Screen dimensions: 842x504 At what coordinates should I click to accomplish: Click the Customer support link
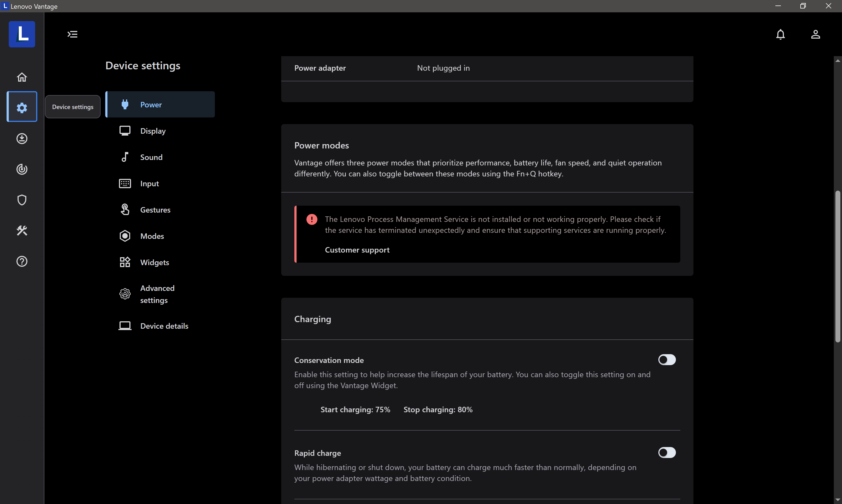point(357,250)
